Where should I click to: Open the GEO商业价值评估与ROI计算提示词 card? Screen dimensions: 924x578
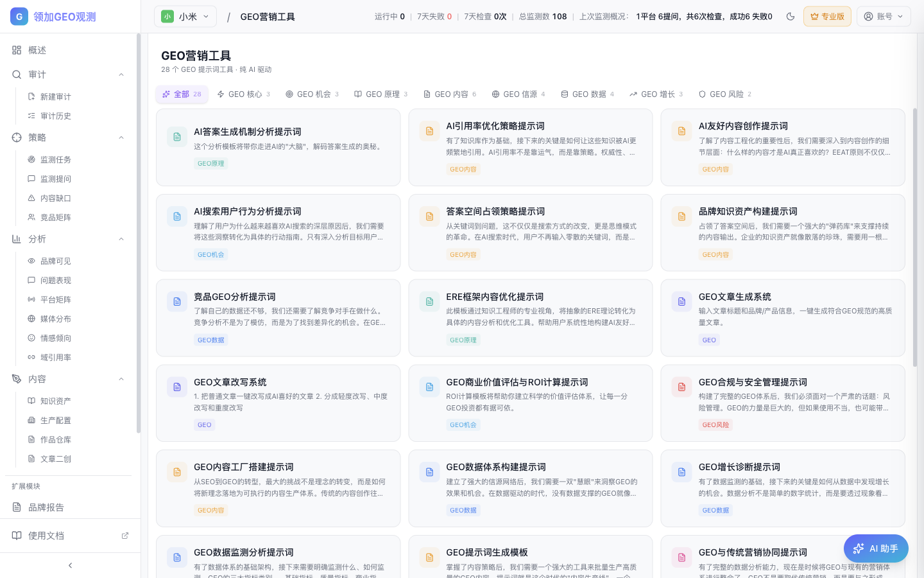tap(531, 403)
